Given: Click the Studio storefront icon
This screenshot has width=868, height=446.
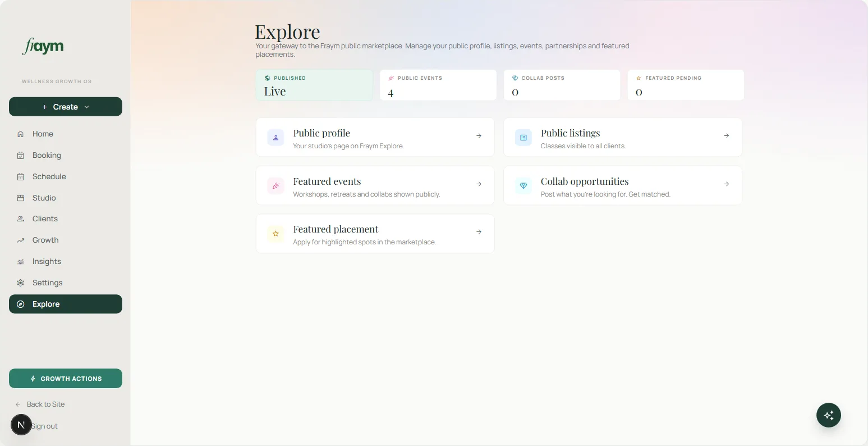Looking at the screenshot, I should point(21,198).
